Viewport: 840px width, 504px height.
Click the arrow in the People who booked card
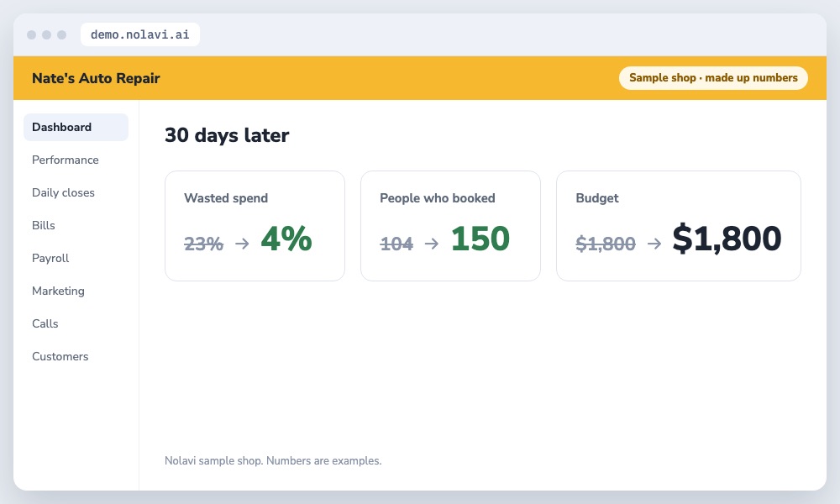pyautogui.click(x=432, y=244)
